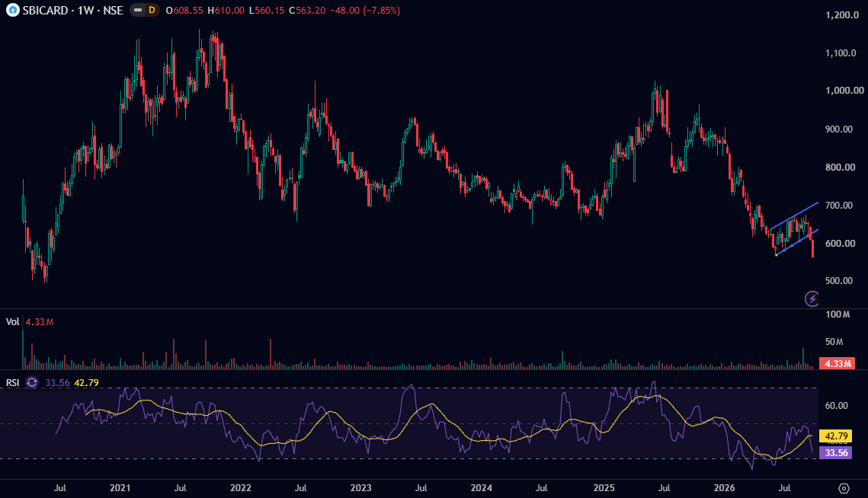Image resolution: width=868 pixels, height=498 pixels.
Task: Click the 800.00 price axis label
Action: click(x=841, y=167)
